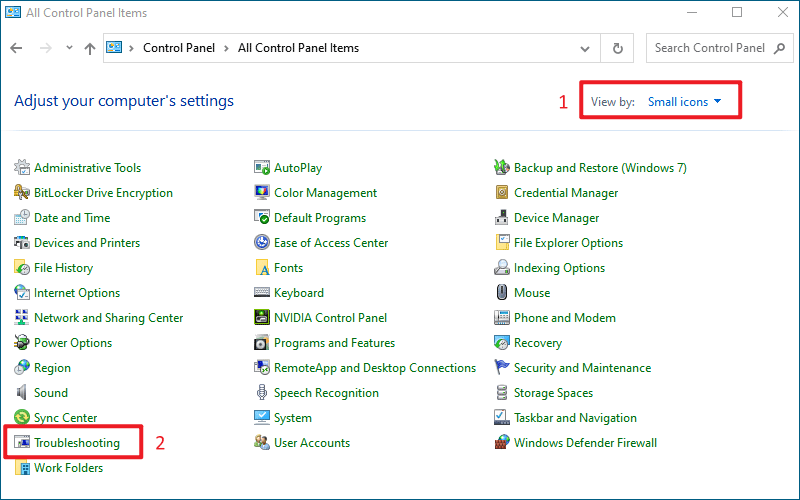Screen dimensions: 800x500
Task: Expand the View by Small icons dropdown
Action: 684,102
